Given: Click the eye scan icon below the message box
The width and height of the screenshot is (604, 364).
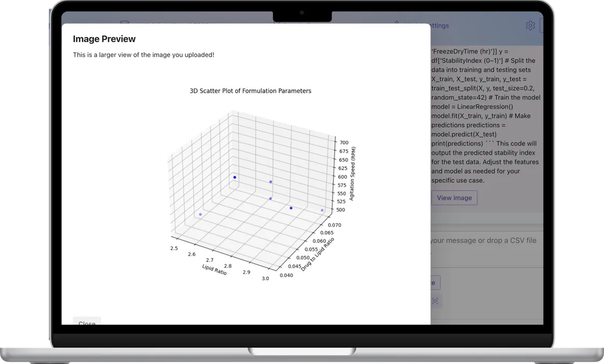Looking at the screenshot, I should pyautogui.click(x=435, y=301).
